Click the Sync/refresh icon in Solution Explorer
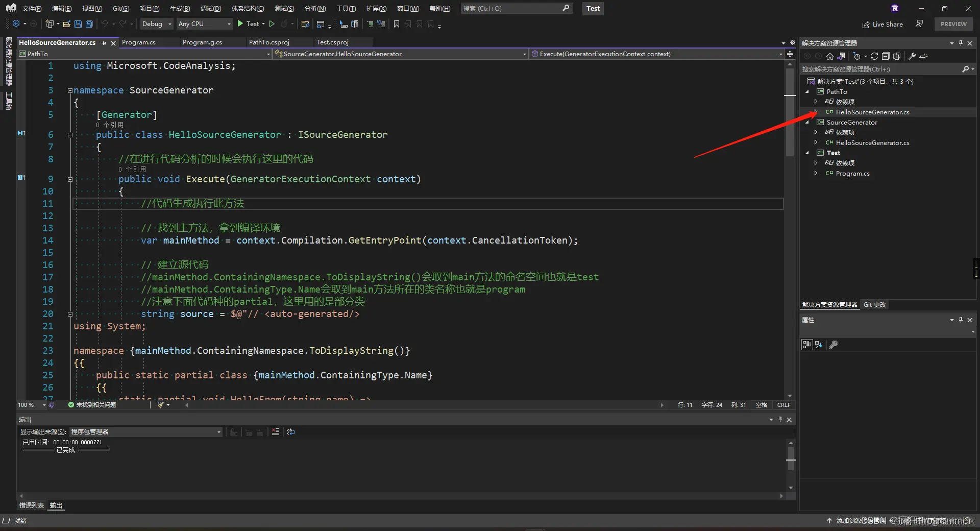 tap(874, 56)
